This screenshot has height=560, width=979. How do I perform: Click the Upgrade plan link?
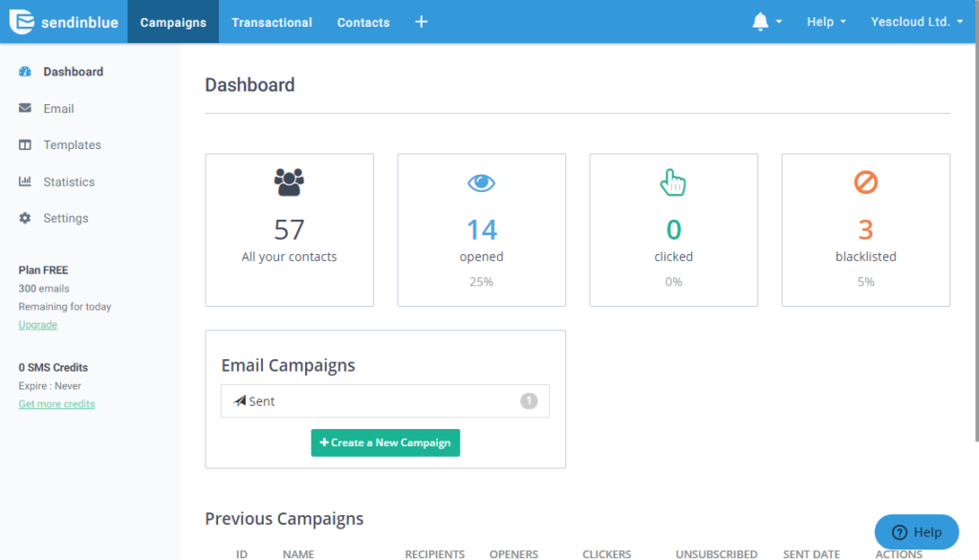[38, 325]
